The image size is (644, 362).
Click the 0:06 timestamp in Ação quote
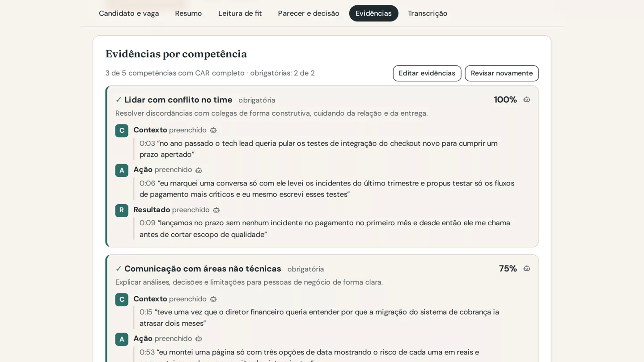(148, 183)
